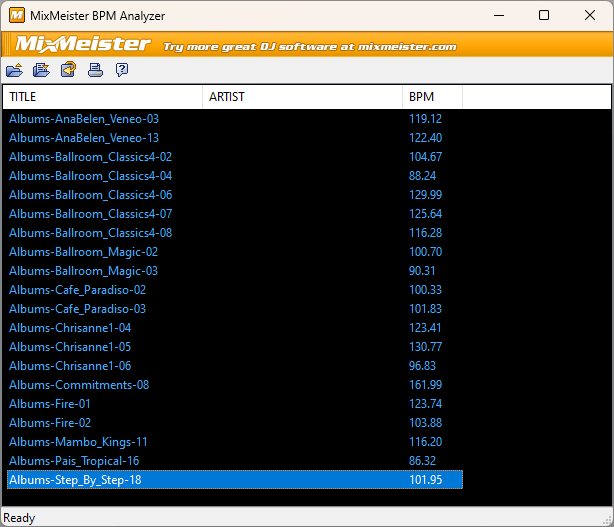Maximize the BPM Analyzer window

[544, 16]
